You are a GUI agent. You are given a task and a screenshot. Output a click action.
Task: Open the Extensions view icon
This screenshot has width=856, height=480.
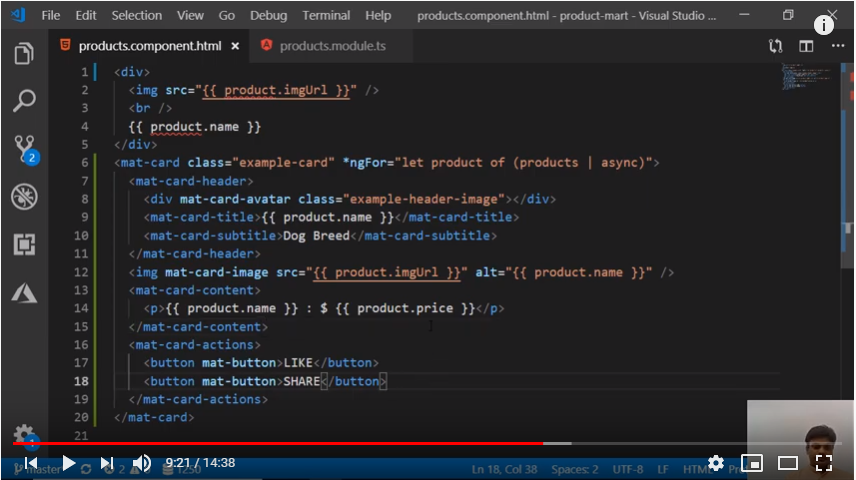click(x=24, y=244)
